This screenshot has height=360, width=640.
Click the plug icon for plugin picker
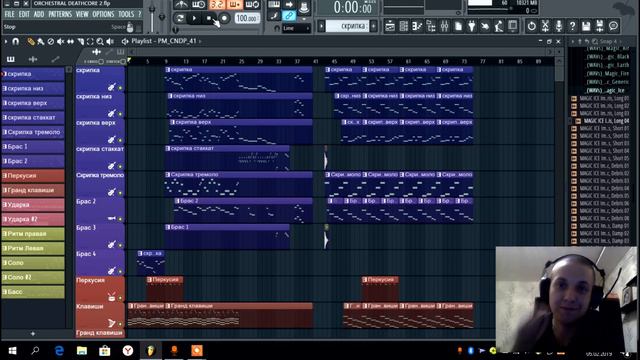[471, 26]
